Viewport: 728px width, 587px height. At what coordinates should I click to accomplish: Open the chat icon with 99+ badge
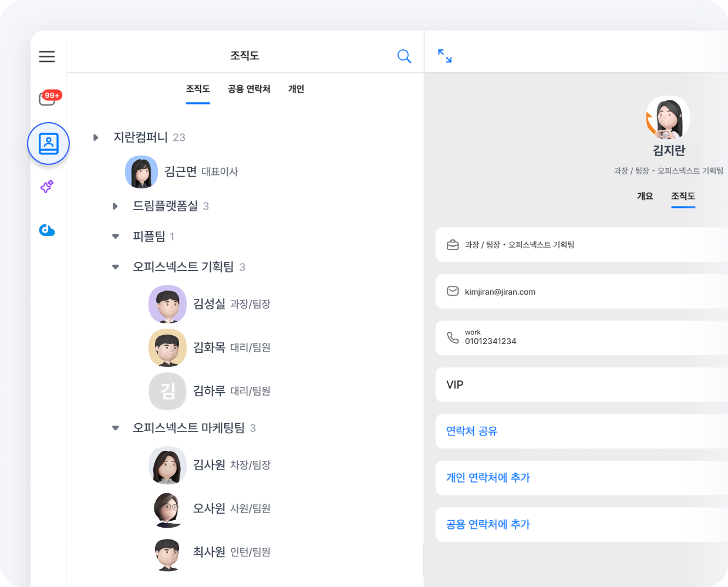[x=47, y=99]
